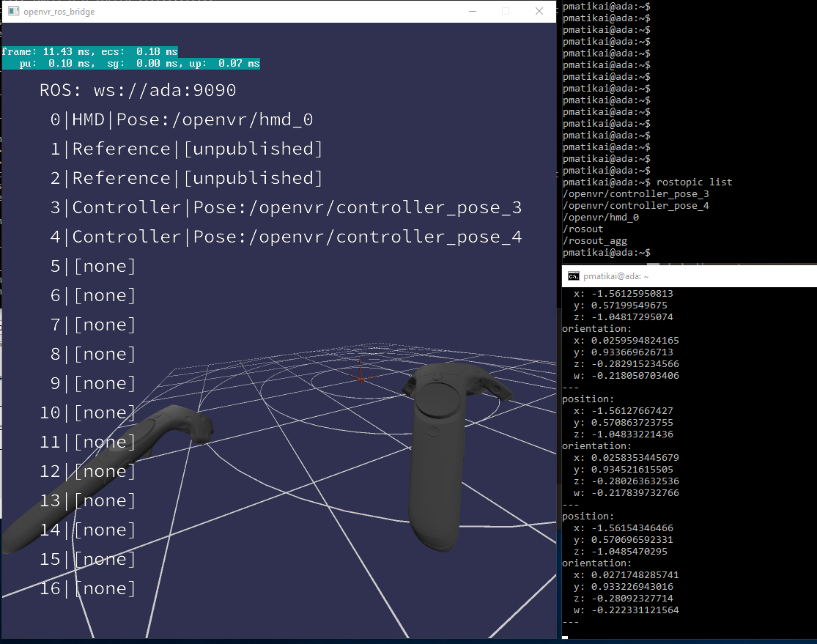The image size is (817, 644).
Task: Select the HMD pose entry /openvr/hmd_0
Action: (183, 119)
